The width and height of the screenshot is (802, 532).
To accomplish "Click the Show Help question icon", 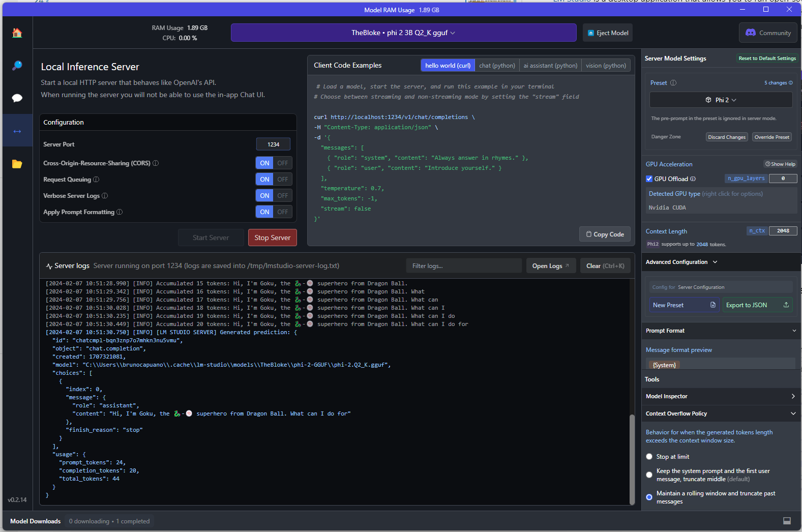I will click(767, 164).
